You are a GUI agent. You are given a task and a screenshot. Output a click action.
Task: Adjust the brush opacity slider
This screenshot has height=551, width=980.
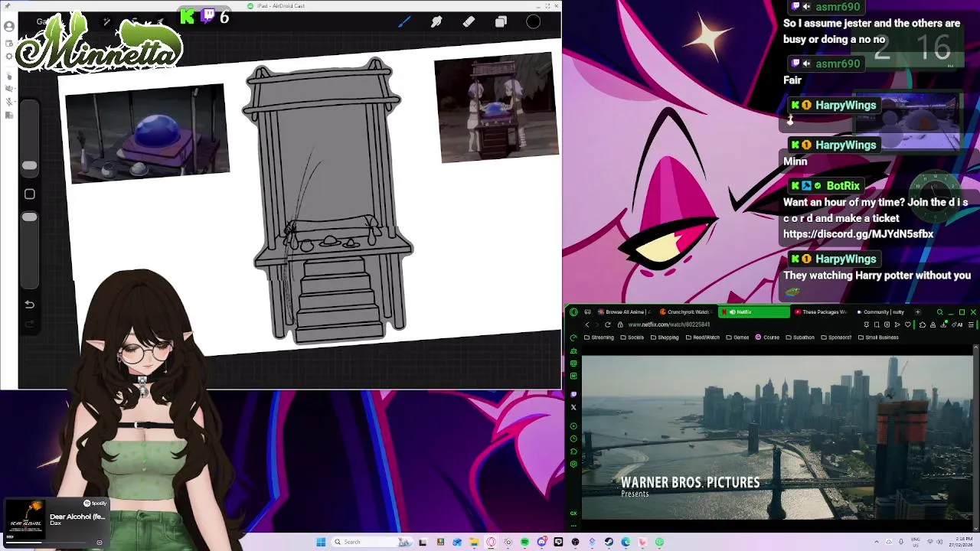click(29, 217)
